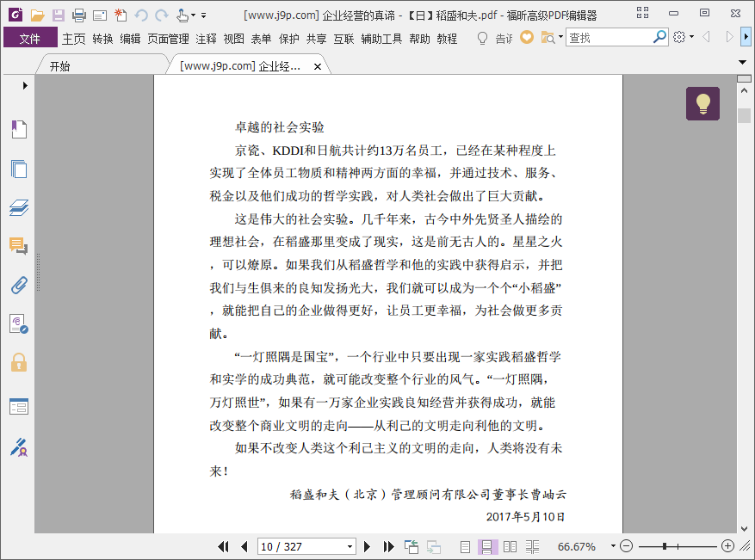
Task: Open the page thumbnails panel
Action: pyautogui.click(x=19, y=169)
